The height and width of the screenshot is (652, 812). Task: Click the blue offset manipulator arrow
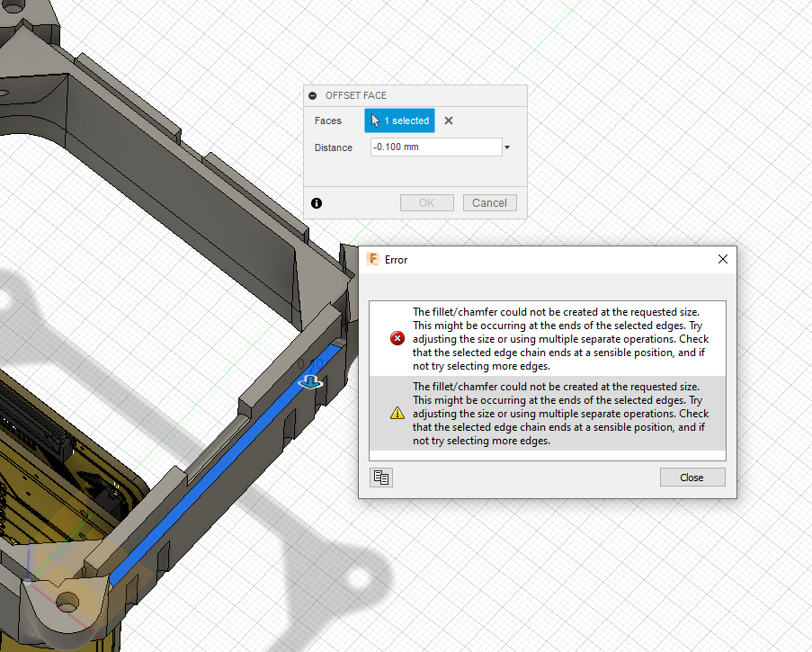tap(309, 382)
